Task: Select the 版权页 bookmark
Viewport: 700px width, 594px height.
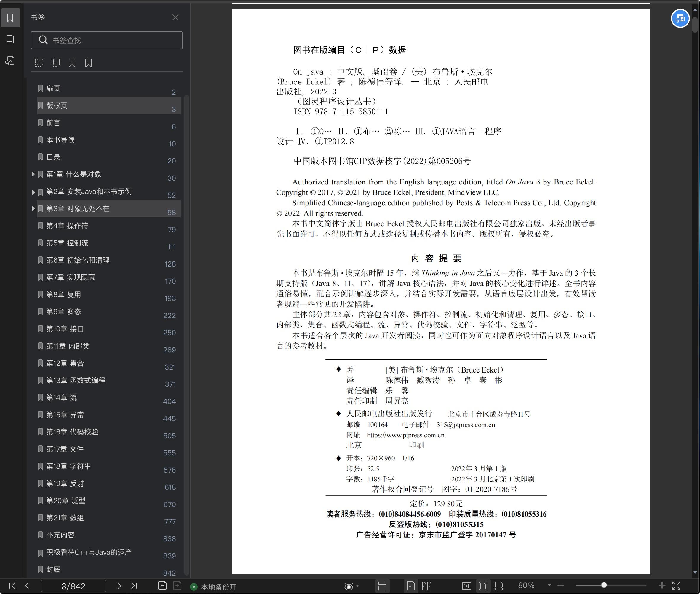Action: [108, 106]
